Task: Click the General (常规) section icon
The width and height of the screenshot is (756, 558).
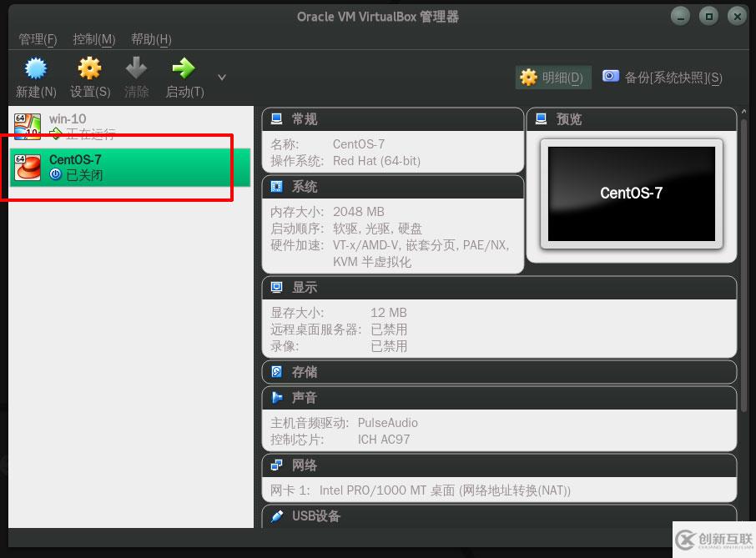Action: (277, 119)
